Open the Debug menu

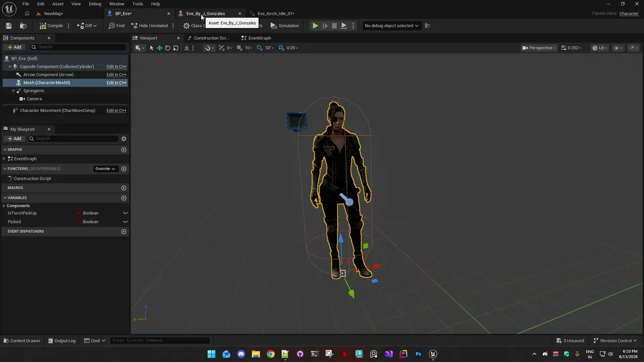pyautogui.click(x=95, y=4)
